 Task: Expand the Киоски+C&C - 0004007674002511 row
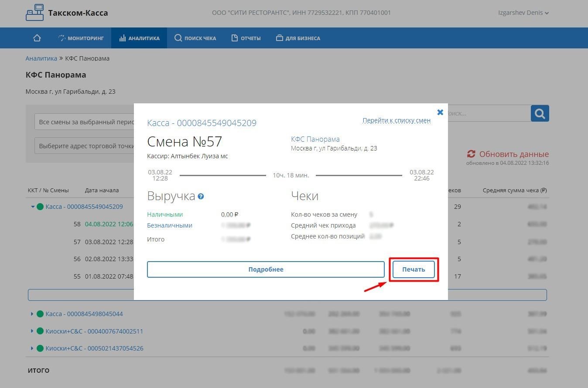[x=32, y=331]
